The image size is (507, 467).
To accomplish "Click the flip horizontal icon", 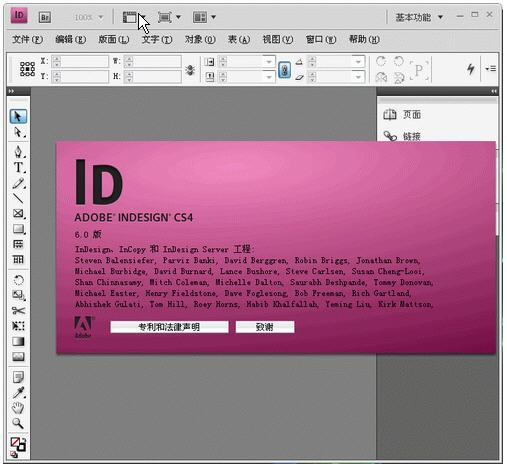I will pyautogui.click(x=381, y=78).
